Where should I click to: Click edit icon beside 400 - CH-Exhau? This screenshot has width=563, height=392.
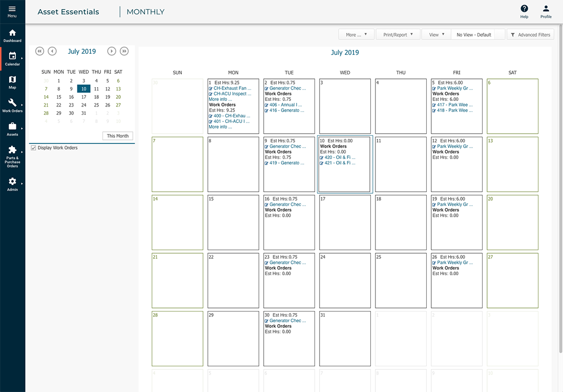point(211,116)
